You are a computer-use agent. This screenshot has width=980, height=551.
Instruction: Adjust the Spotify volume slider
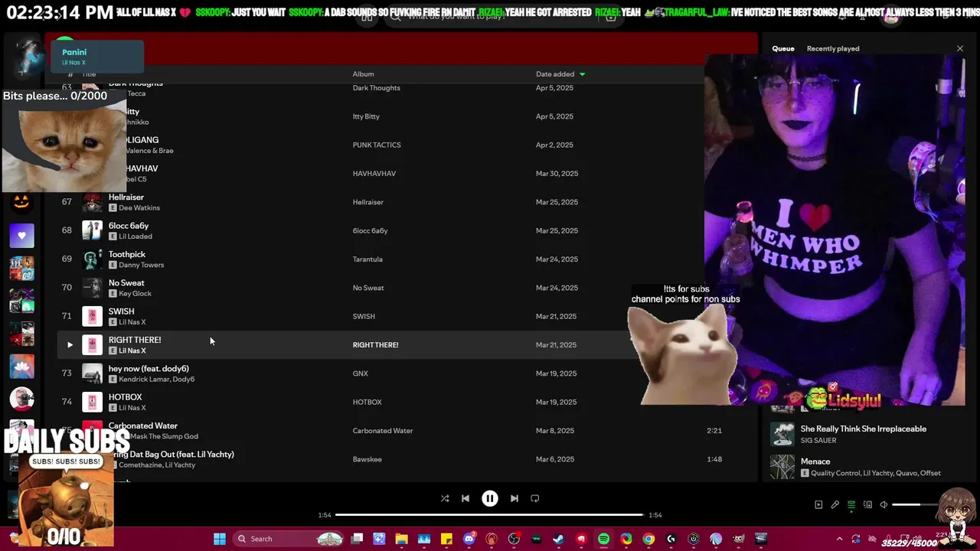point(916,505)
